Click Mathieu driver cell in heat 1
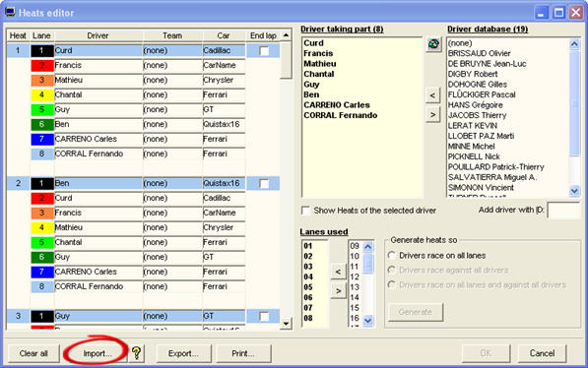 (98, 80)
